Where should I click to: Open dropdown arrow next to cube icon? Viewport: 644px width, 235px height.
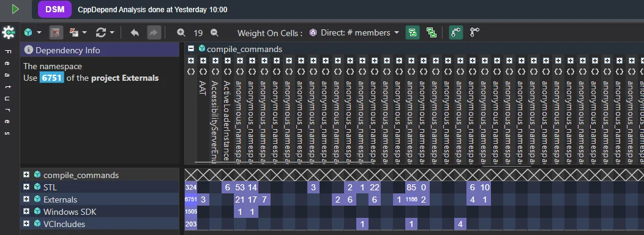click(x=39, y=32)
